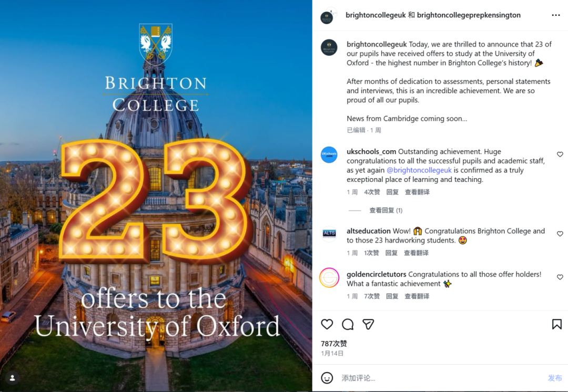Type in the add comment field
Screen dimensions: 568x392
(437, 378)
